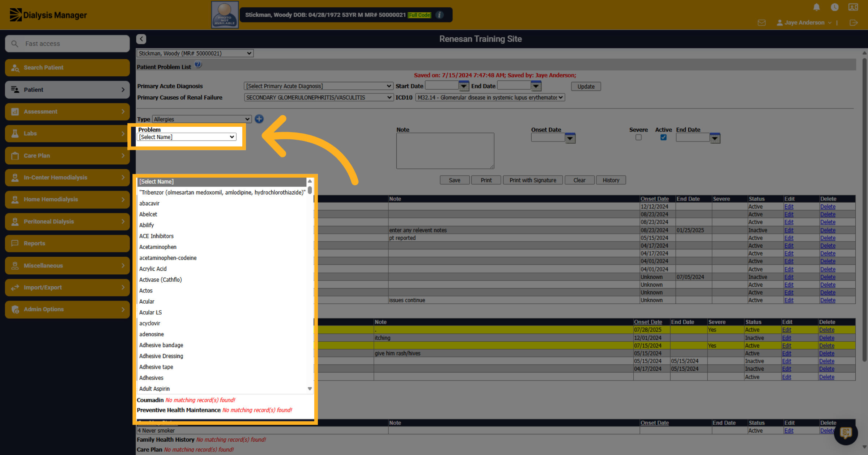Viewport: 868px width, 455px height.
Task: Click the patient ID card icon
Action: (x=853, y=7)
